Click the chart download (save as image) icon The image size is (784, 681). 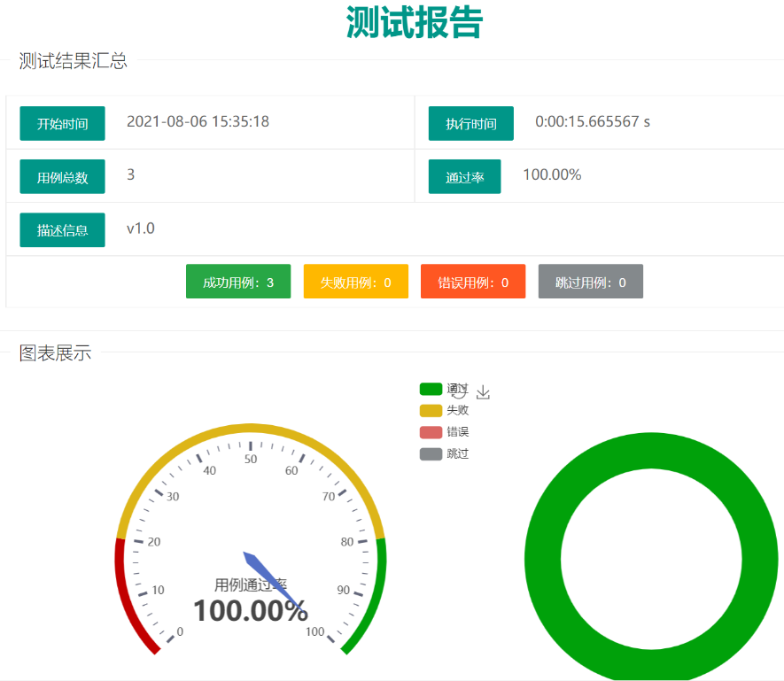483,392
